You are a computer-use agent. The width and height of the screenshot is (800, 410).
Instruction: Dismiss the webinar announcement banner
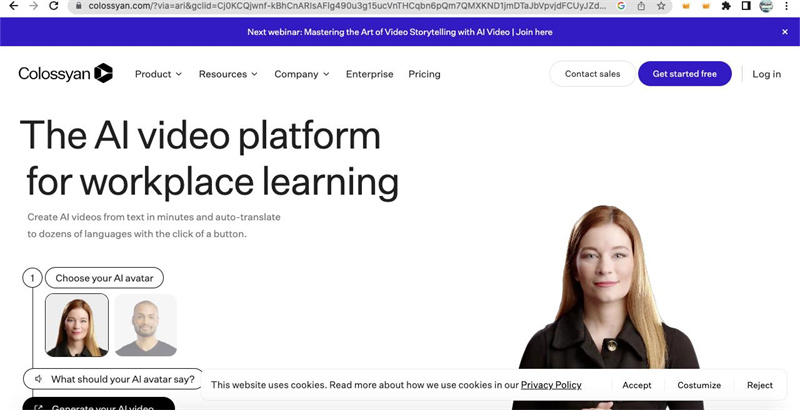coord(785,32)
